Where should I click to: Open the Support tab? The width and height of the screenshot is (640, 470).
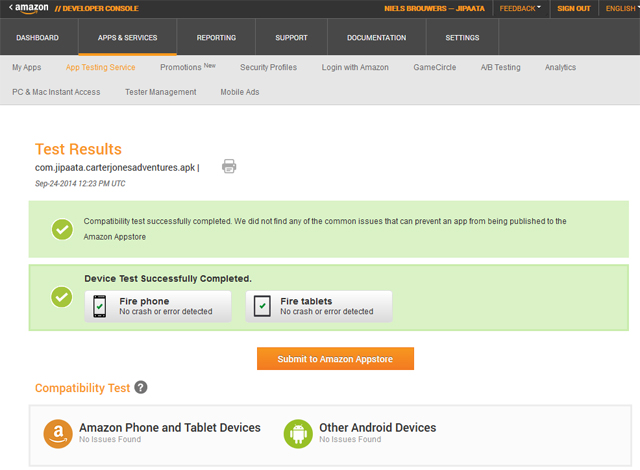pyautogui.click(x=291, y=38)
